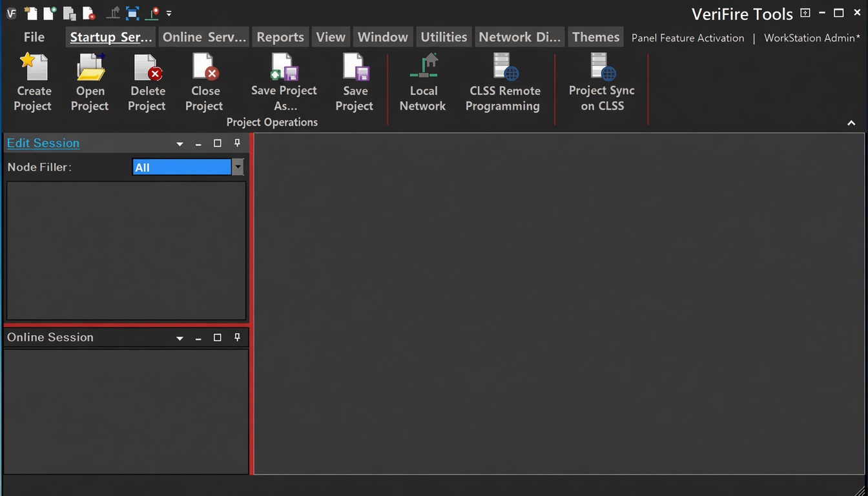This screenshot has width=868, height=496.
Task: Open the Node Filter dropdown arrow
Action: (238, 167)
